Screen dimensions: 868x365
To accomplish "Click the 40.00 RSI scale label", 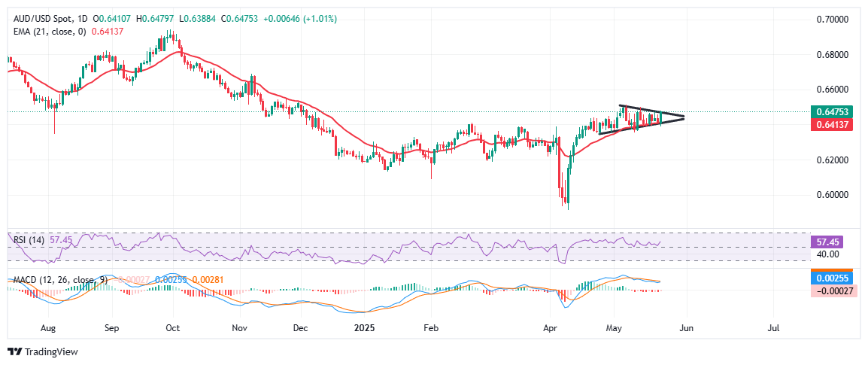I will pos(827,254).
